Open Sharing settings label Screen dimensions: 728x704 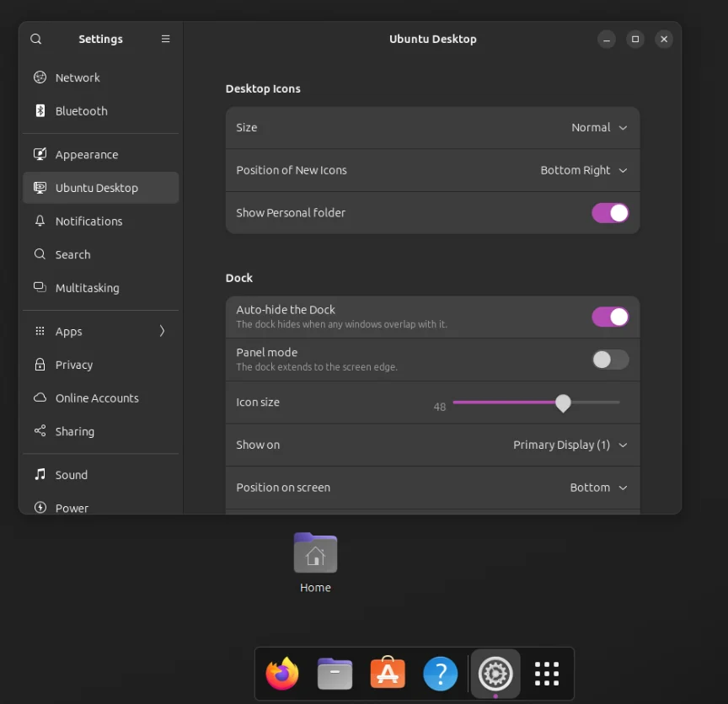75,432
